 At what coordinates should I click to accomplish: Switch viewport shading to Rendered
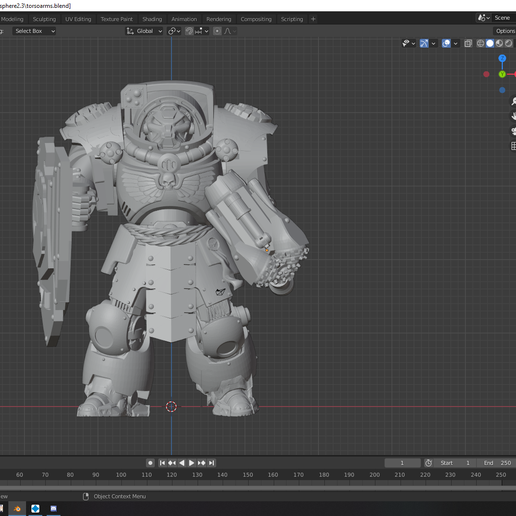tap(508, 43)
